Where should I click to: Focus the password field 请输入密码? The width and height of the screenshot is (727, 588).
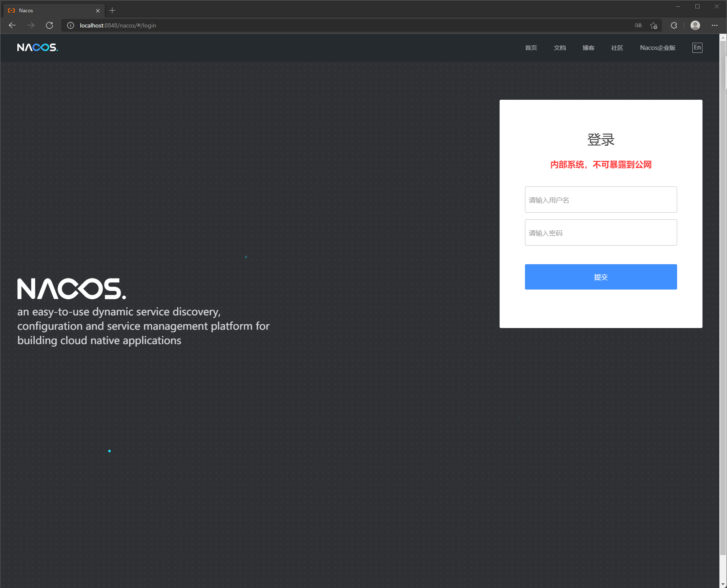pos(601,232)
